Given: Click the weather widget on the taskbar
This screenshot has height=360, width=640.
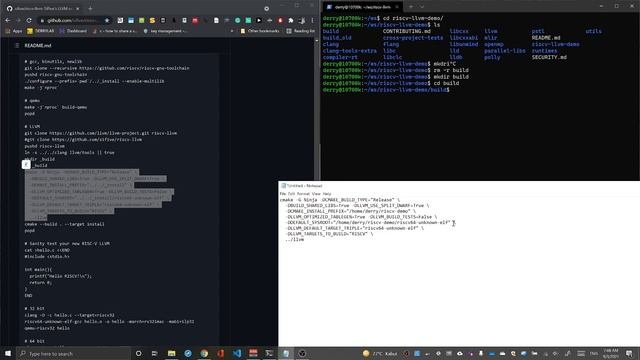Looking at the screenshot, I should [x=380, y=353].
